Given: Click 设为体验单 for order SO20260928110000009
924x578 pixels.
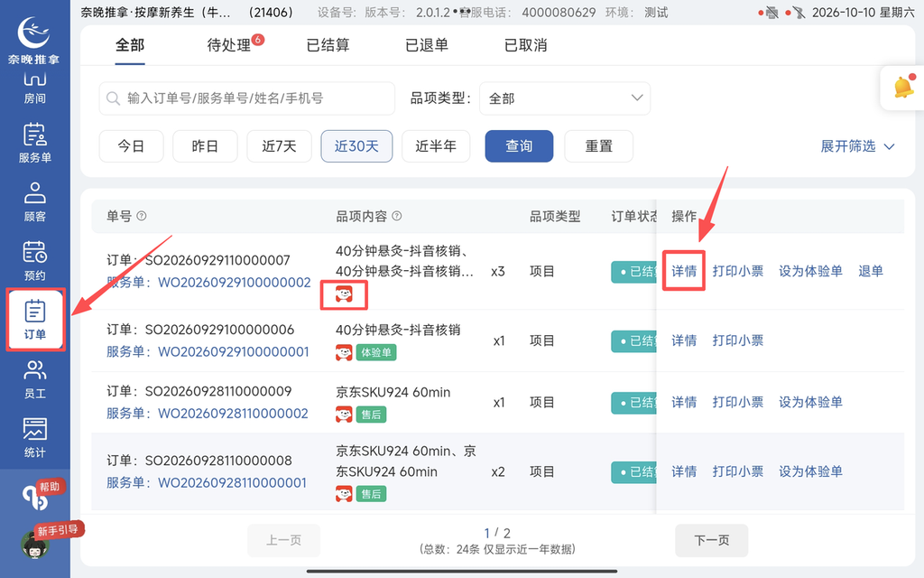Looking at the screenshot, I should (x=810, y=402).
